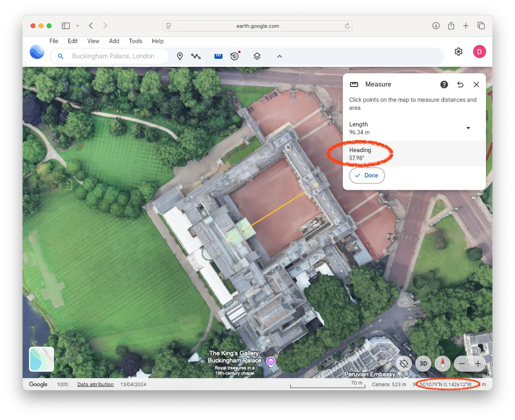Screen dimensions: 515x420
Task: Share the page from Safari toolbar
Action: pos(451,26)
